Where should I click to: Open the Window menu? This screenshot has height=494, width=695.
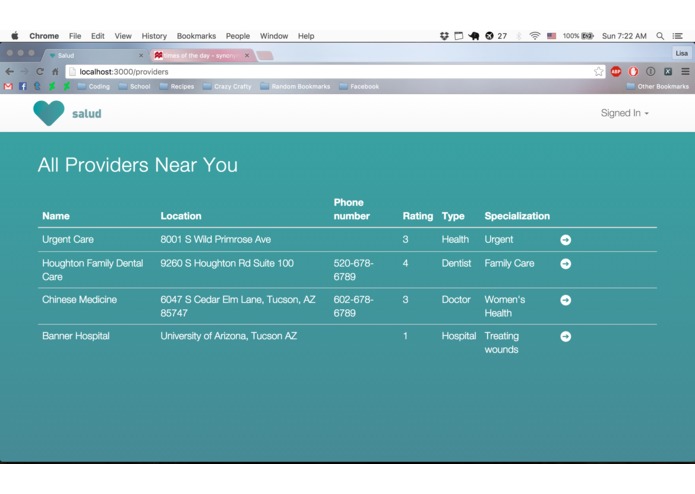(x=274, y=36)
